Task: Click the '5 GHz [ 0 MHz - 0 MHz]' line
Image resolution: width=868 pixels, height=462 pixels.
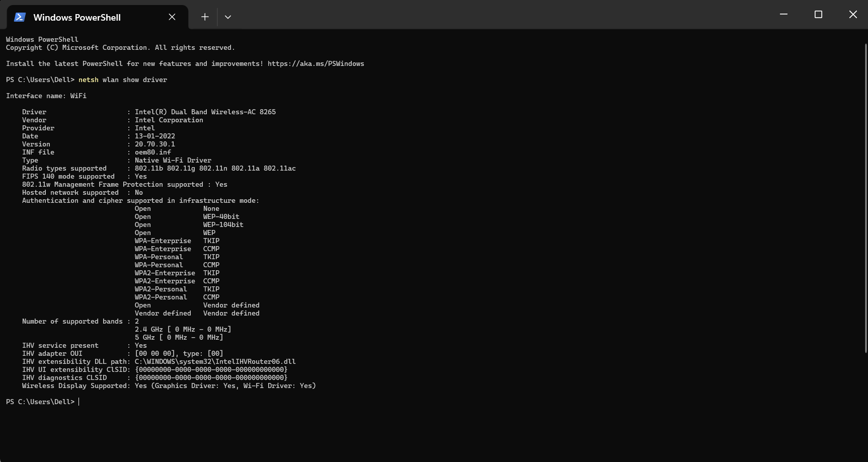Action: (x=179, y=338)
